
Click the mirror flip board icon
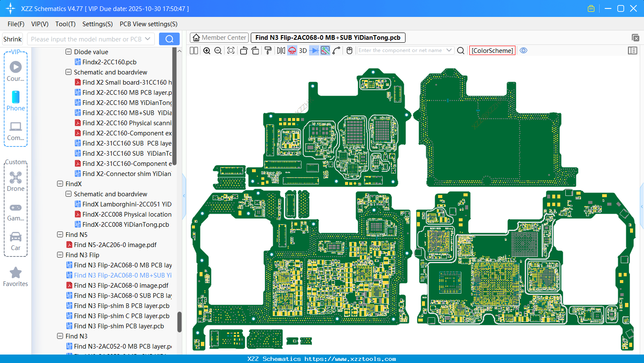[x=281, y=51]
